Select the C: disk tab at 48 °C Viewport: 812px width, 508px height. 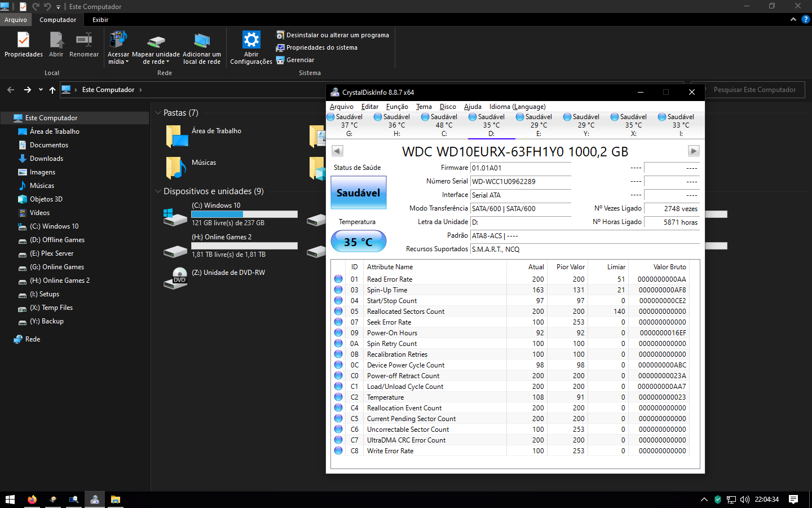click(x=444, y=125)
